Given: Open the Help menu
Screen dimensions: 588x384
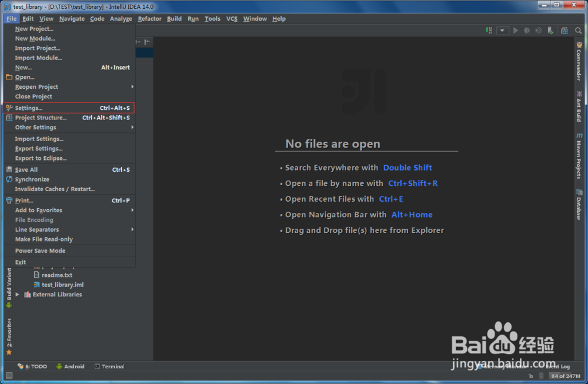Looking at the screenshot, I should pos(279,19).
